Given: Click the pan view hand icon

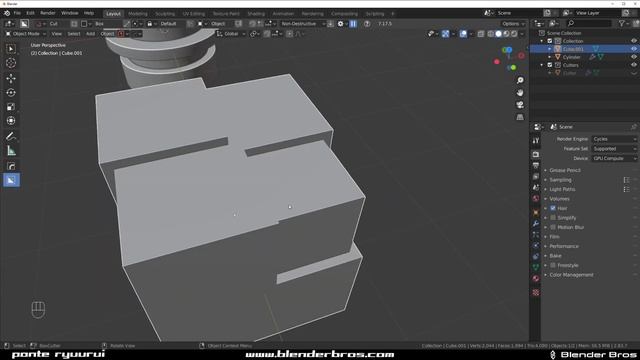Looking at the screenshot, I should coord(520,93).
